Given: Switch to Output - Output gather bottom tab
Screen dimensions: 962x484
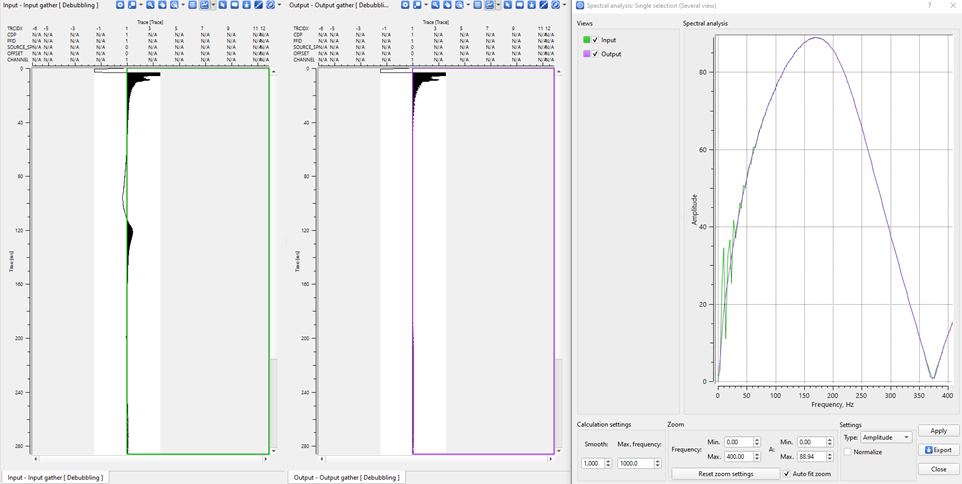Looking at the screenshot, I should click(347, 477).
